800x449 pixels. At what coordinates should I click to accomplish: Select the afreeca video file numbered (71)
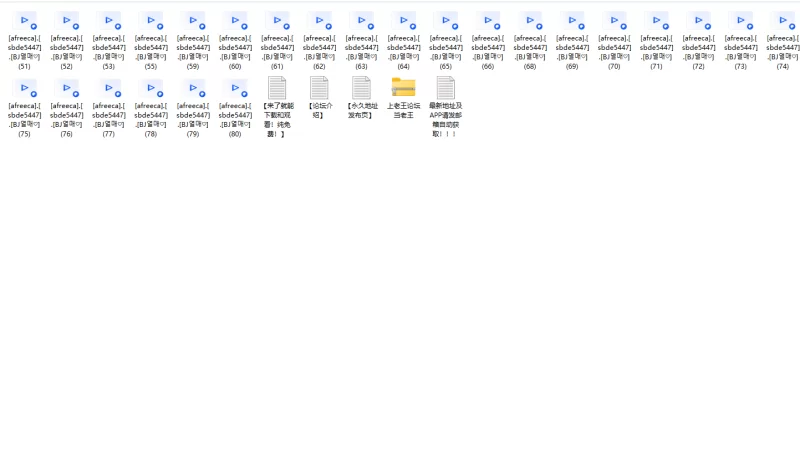657,41
